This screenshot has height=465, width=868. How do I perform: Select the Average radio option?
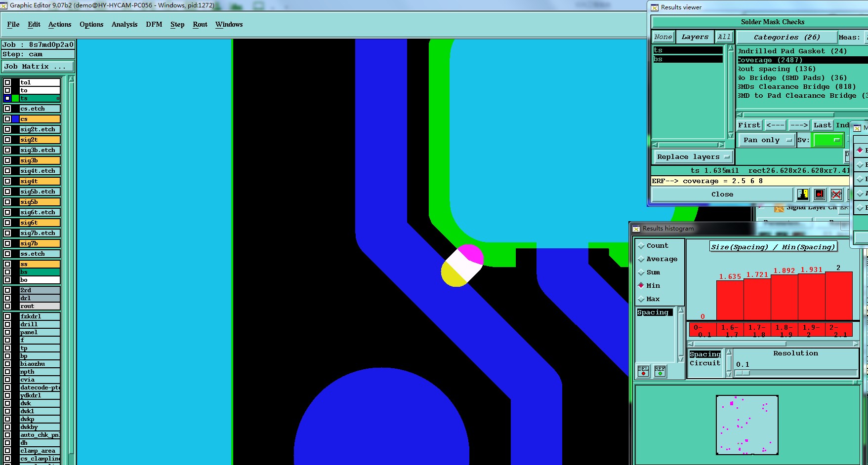coord(641,259)
